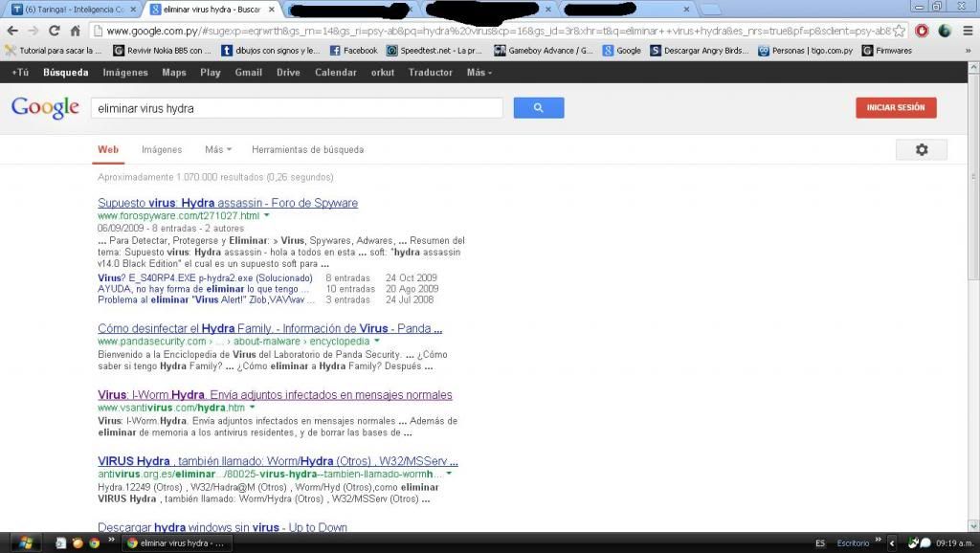Viewport: 980px width, 553px height.
Task: Open 'Virus? E_S40RP4.EXE p-hydra2.exe' sublink
Action: pyautogui.click(x=205, y=277)
